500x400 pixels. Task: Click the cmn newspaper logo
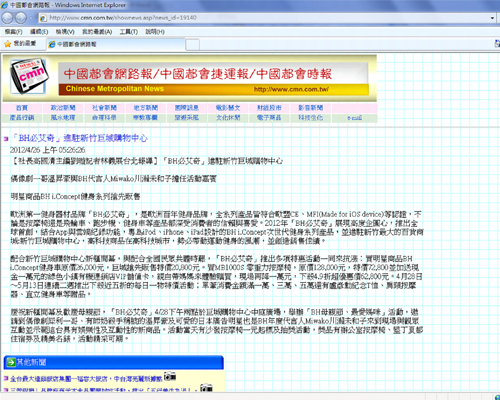pos(29,77)
